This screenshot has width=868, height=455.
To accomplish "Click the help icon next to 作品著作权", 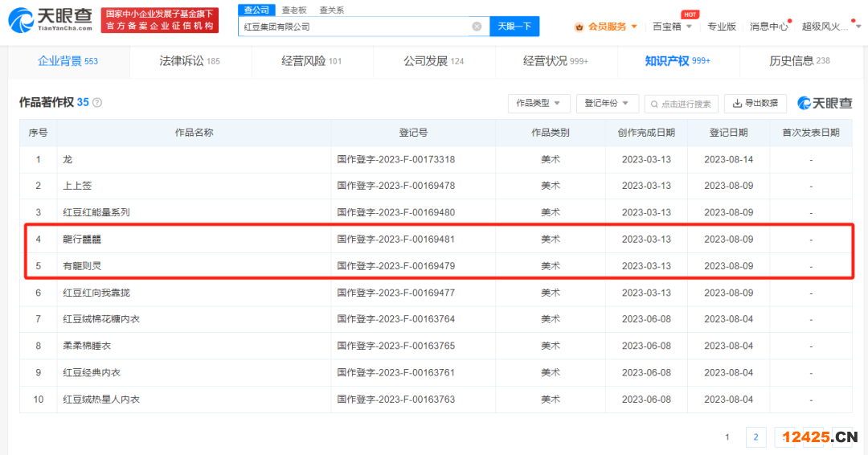I will click(97, 103).
